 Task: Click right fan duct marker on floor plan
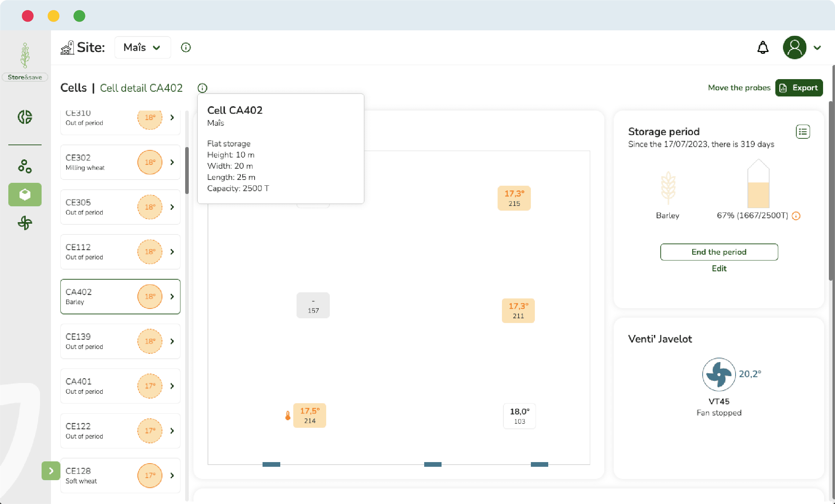pyautogui.click(x=540, y=464)
